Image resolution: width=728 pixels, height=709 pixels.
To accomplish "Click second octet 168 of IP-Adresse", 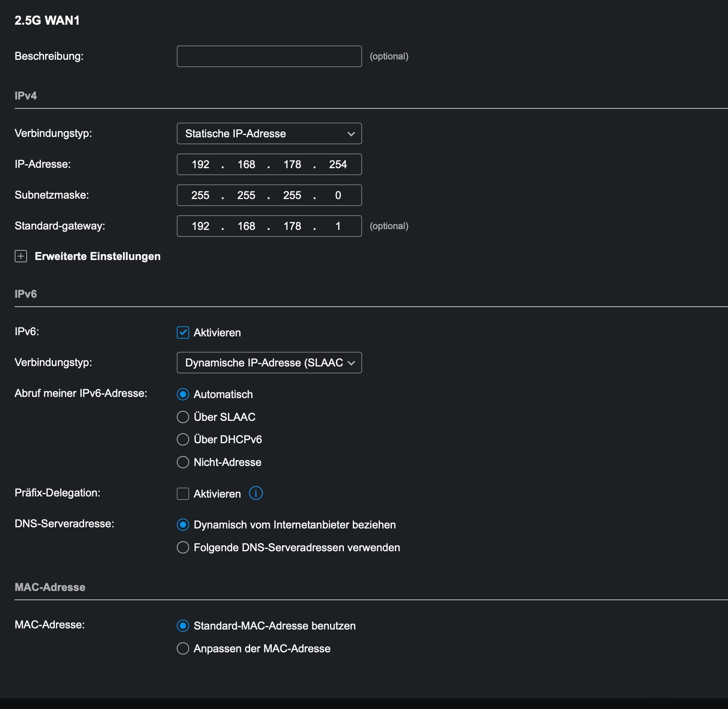I will pos(246,164).
